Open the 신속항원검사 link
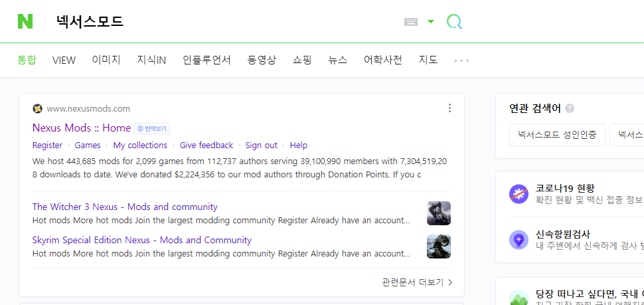Screen dimensions: 644x305 [x=563, y=235]
